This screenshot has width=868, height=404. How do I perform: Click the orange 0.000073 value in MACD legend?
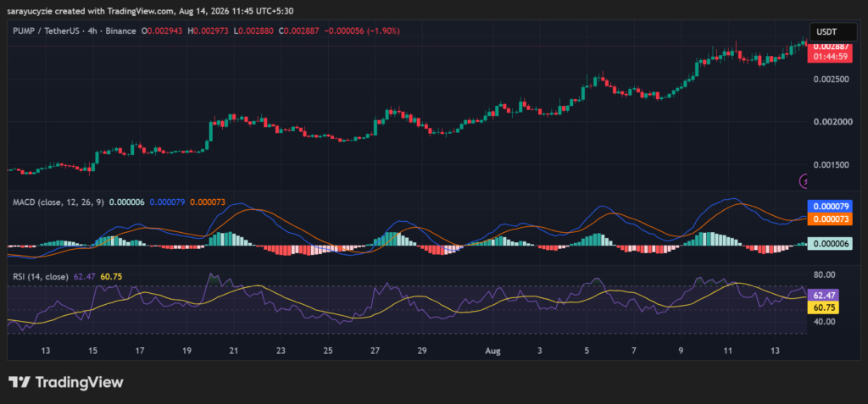click(x=208, y=202)
